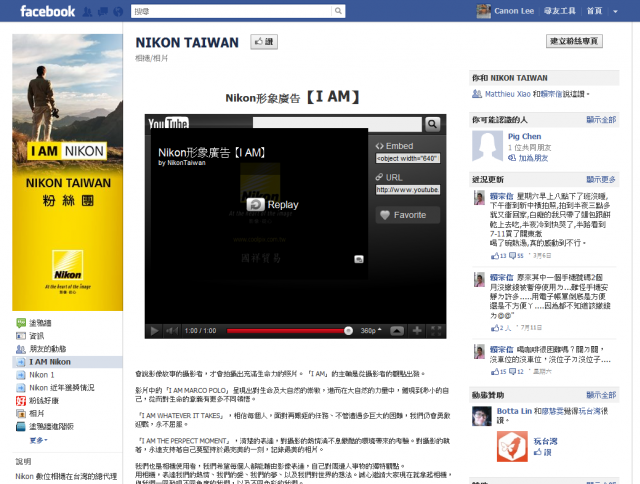Open the photos tab in sidebar
Viewport: 640px width, 484px height.
(x=30, y=413)
